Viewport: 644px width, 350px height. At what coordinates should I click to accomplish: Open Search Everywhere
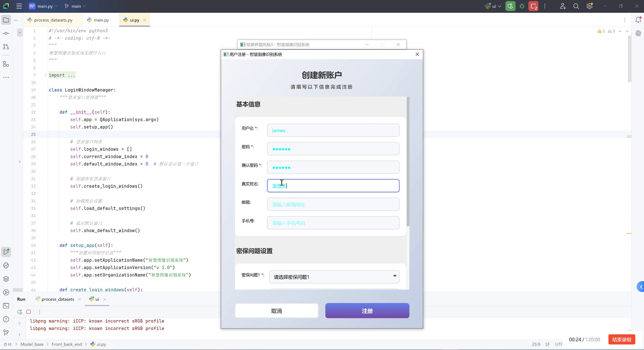tap(576, 6)
